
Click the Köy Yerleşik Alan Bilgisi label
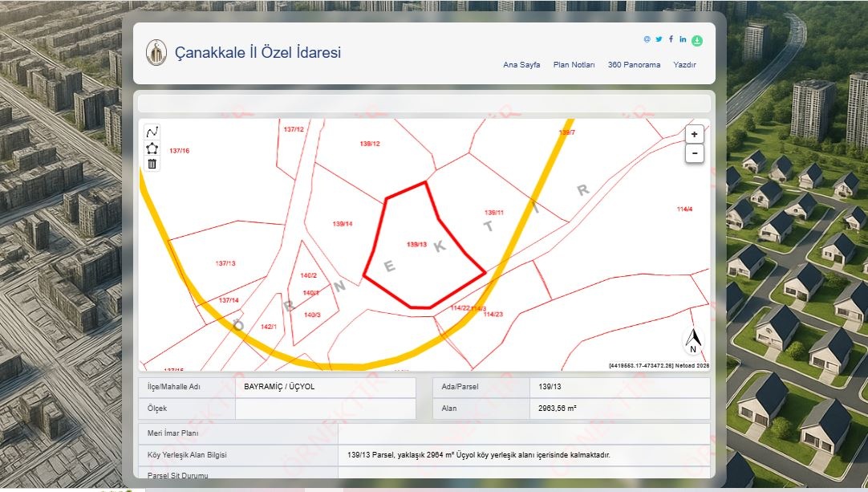(187, 455)
